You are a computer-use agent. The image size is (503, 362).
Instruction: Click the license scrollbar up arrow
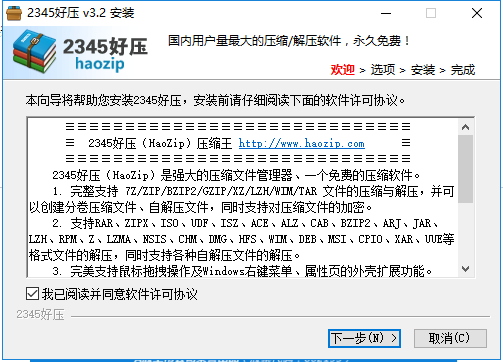(x=465, y=127)
